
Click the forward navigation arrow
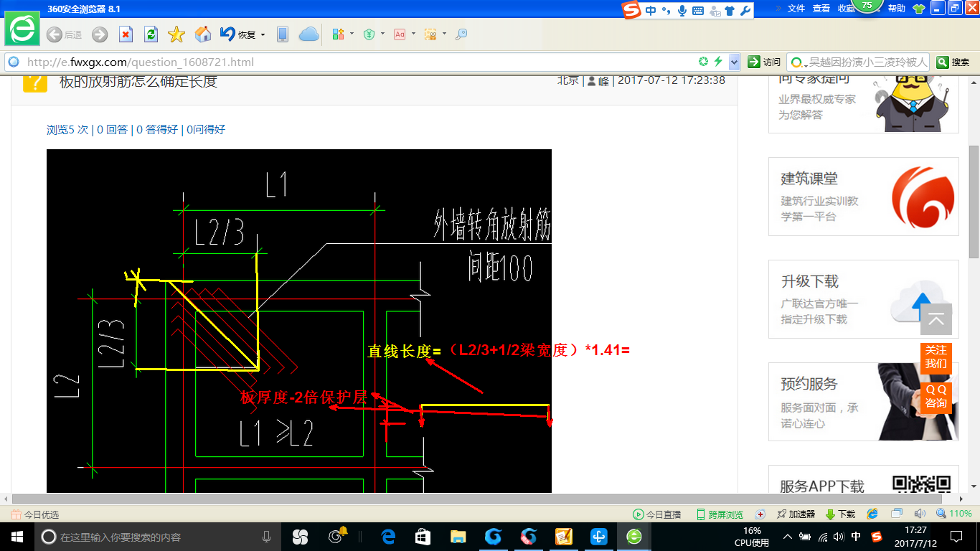[x=100, y=34]
